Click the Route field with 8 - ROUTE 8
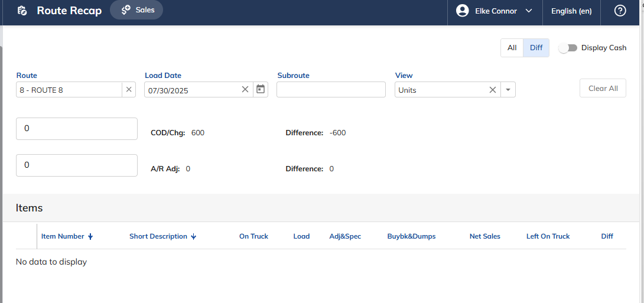644x303 pixels. 69,90
